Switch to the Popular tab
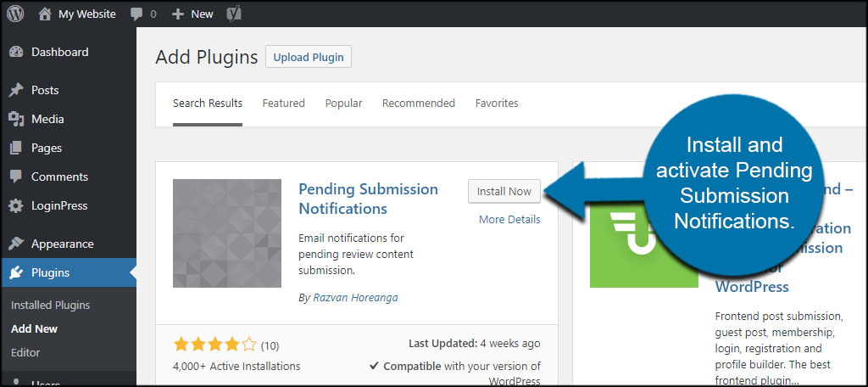Image resolution: width=868 pixels, height=387 pixels. click(343, 103)
